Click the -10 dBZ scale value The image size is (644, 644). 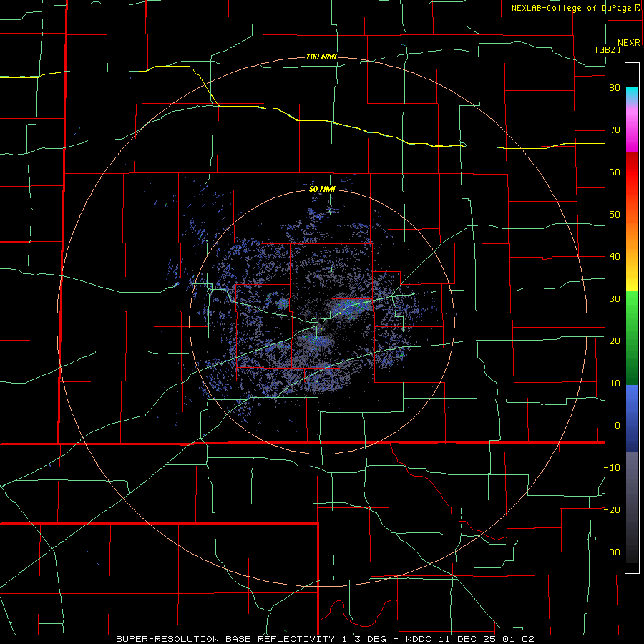click(612, 468)
